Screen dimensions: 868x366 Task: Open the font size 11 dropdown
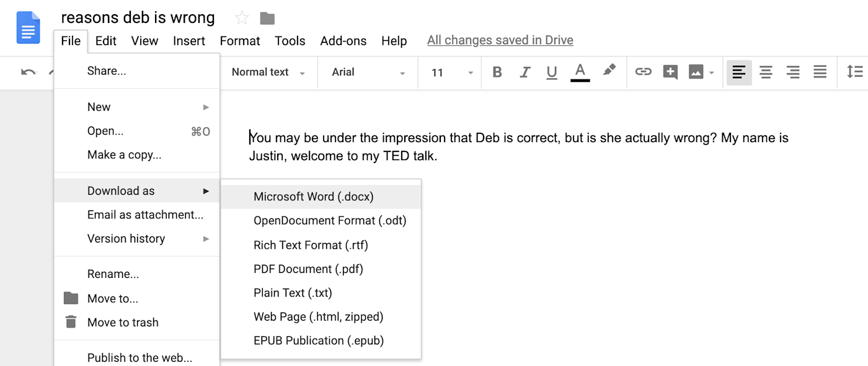[452, 73]
